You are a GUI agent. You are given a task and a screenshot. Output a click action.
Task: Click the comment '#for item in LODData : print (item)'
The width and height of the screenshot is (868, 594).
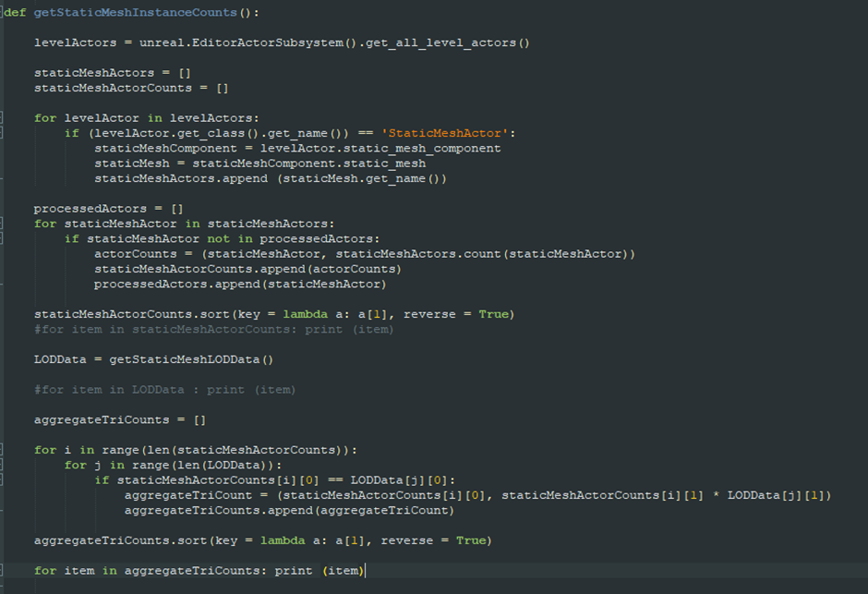(x=164, y=389)
